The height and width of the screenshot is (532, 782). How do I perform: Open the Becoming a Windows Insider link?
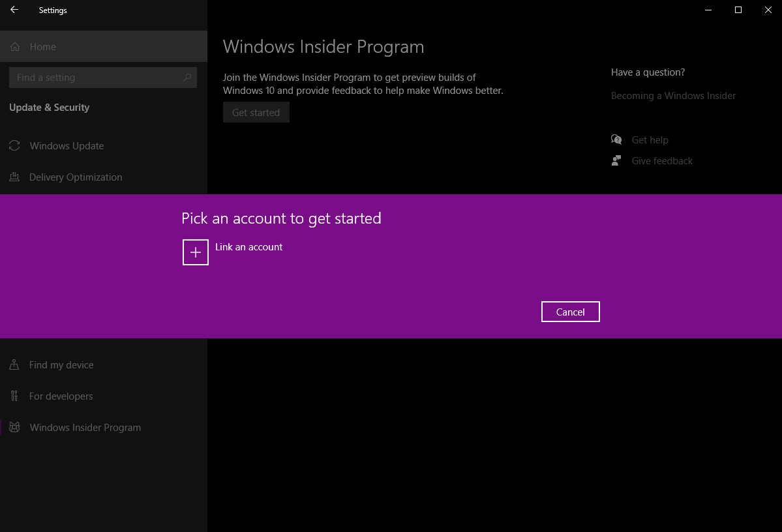pyautogui.click(x=673, y=96)
